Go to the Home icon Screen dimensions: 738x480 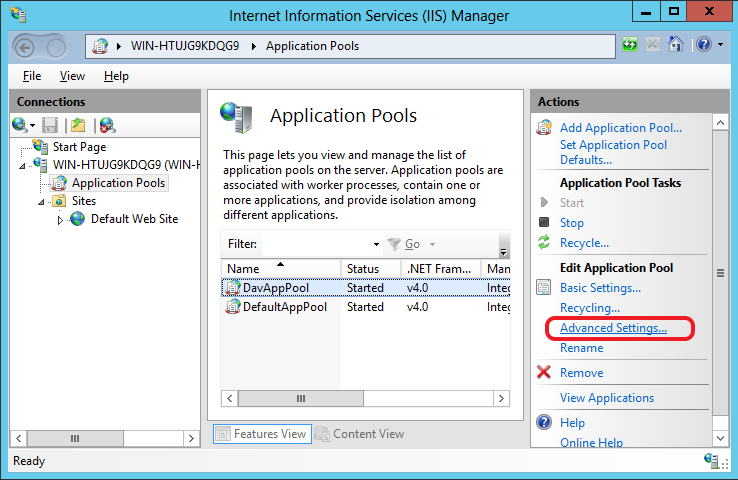[x=675, y=45]
